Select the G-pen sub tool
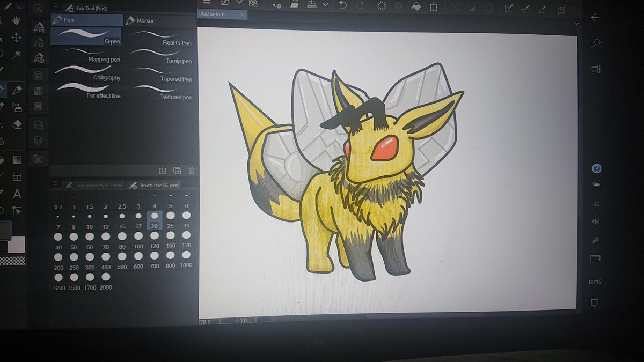This screenshot has height=362, width=644. pos(86,36)
